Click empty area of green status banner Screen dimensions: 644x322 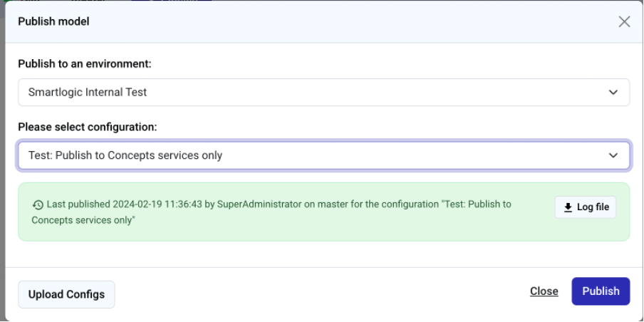tap(356, 229)
